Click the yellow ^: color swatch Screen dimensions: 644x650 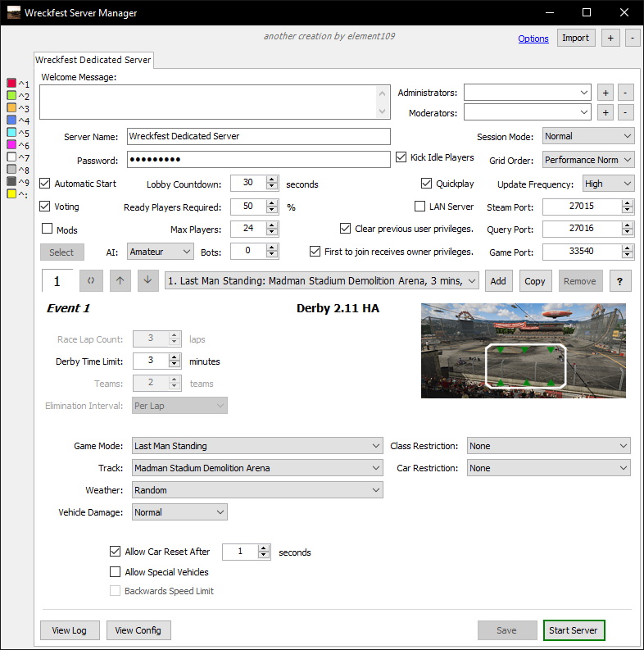point(11,193)
